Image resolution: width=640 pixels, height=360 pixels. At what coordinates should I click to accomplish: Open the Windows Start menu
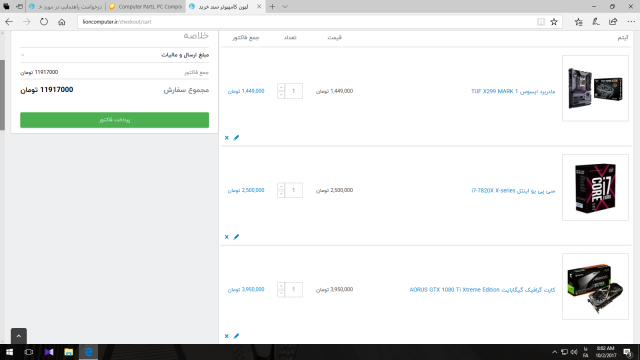pos(9,352)
